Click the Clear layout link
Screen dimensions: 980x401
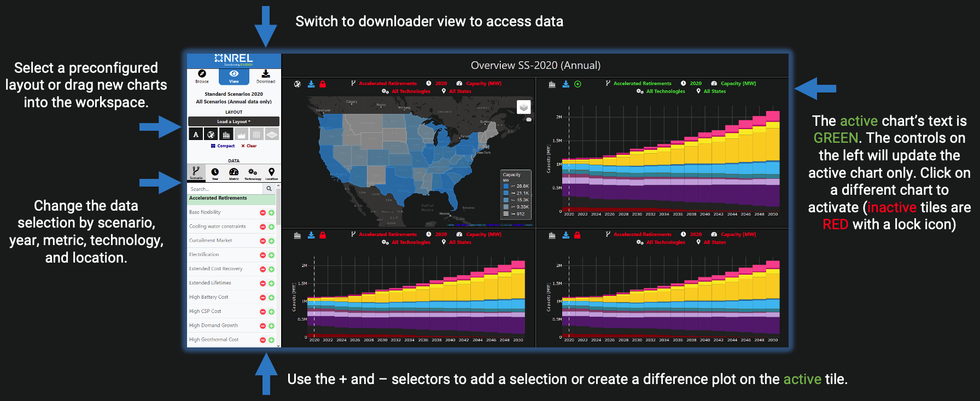tap(249, 146)
